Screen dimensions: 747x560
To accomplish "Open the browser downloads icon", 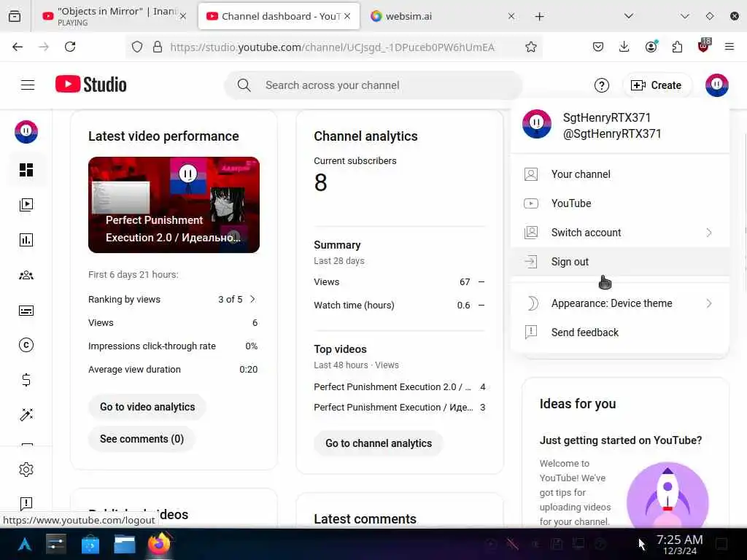I will 624,47.
